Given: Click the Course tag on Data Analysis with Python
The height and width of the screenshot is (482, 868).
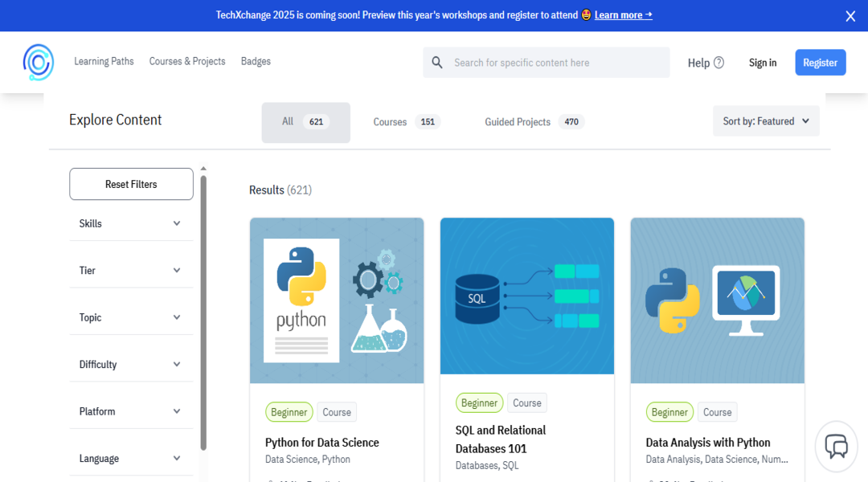Looking at the screenshot, I should (x=718, y=412).
